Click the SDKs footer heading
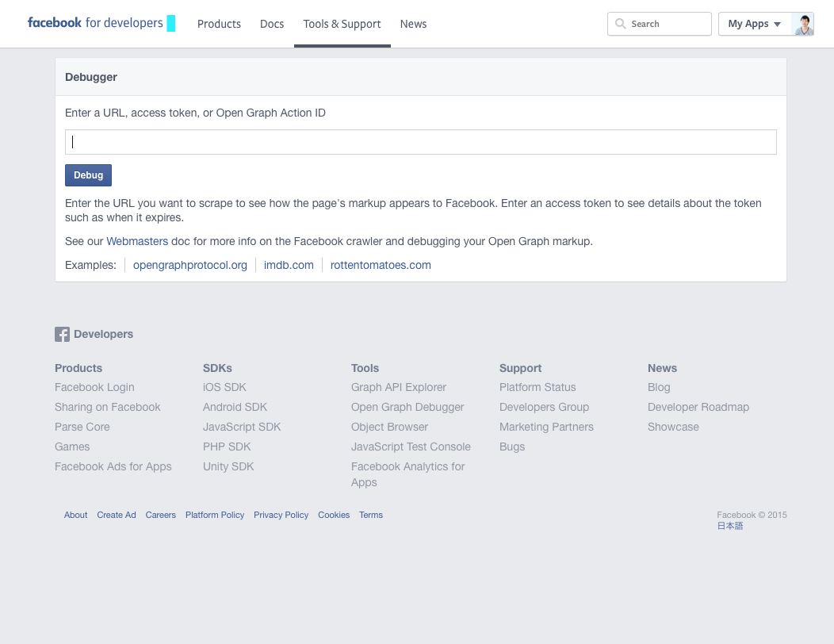834x644 pixels. click(217, 368)
